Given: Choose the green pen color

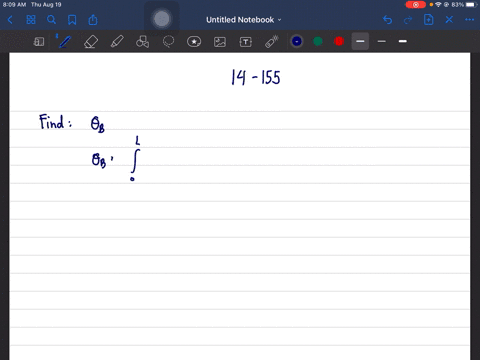Looking at the screenshot, I should click(318, 41).
